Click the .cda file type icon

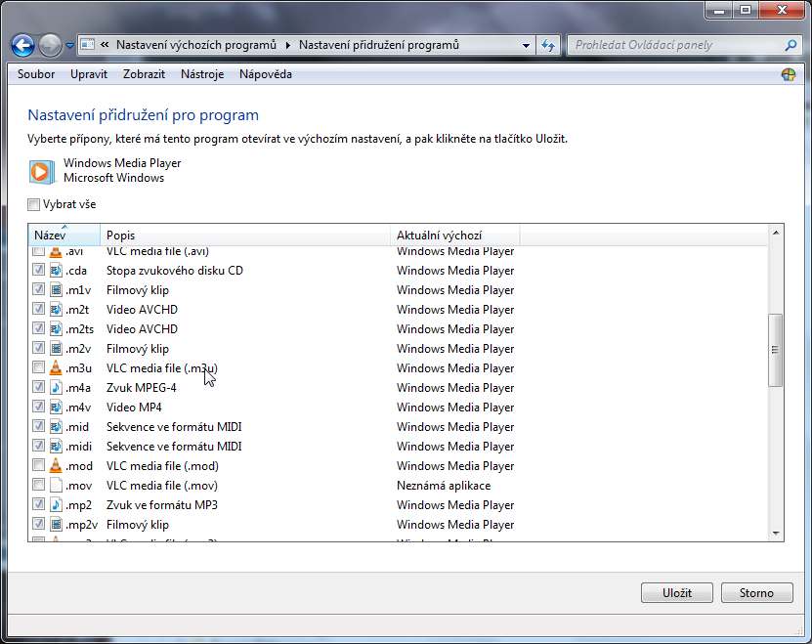[56, 270]
